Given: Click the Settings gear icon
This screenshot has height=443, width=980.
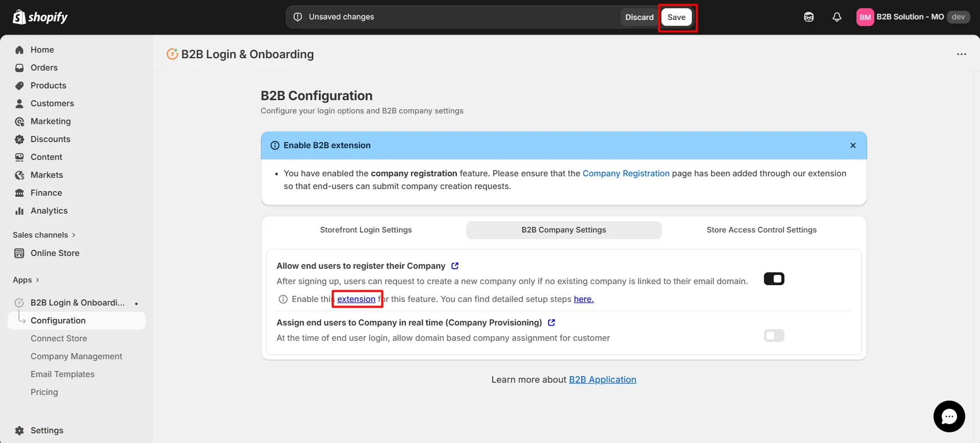Looking at the screenshot, I should click(x=19, y=430).
